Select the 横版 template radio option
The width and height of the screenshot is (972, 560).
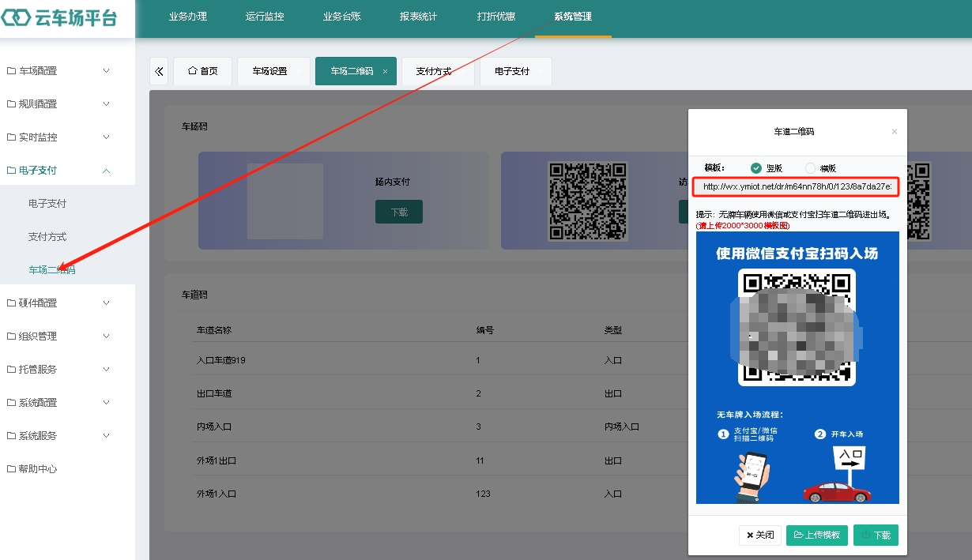[x=810, y=167]
